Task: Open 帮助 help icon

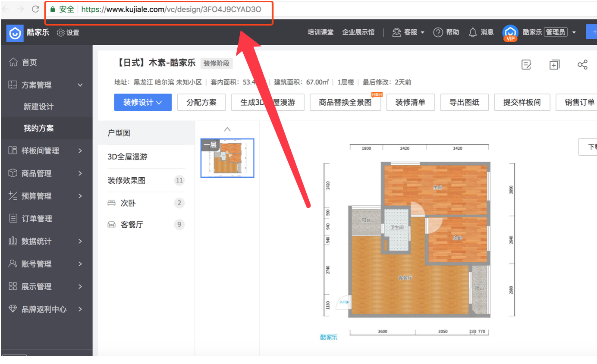Action: (x=446, y=32)
